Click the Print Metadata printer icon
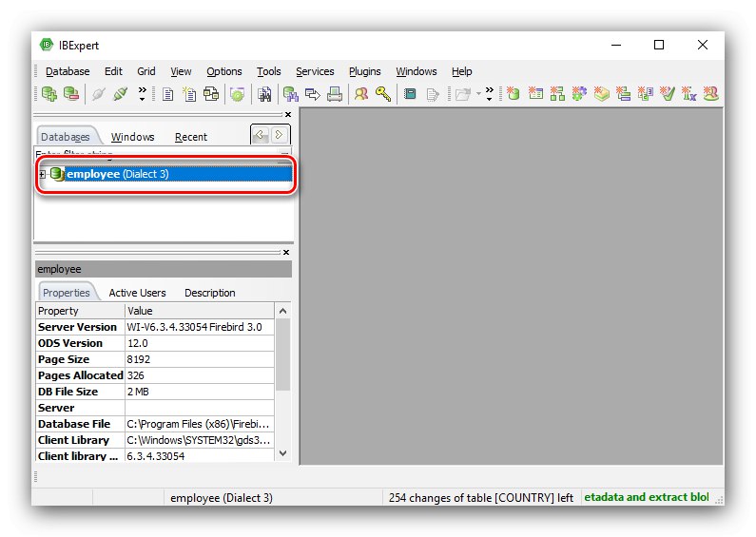 click(335, 93)
